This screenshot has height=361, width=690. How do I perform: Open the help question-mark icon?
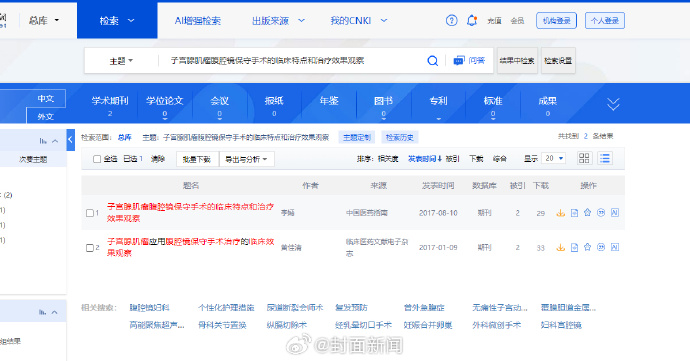click(x=451, y=20)
